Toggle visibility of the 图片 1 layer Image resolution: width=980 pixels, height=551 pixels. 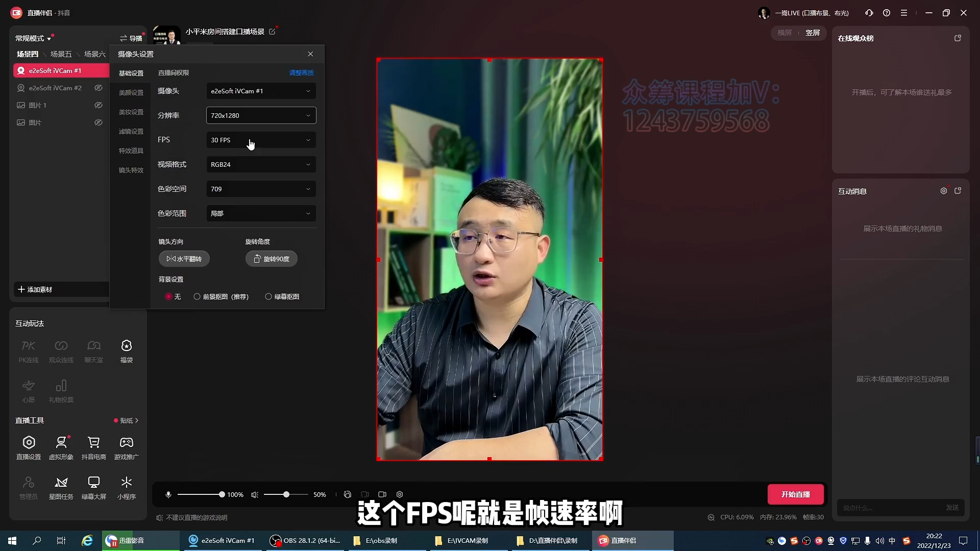(x=99, y=105)
